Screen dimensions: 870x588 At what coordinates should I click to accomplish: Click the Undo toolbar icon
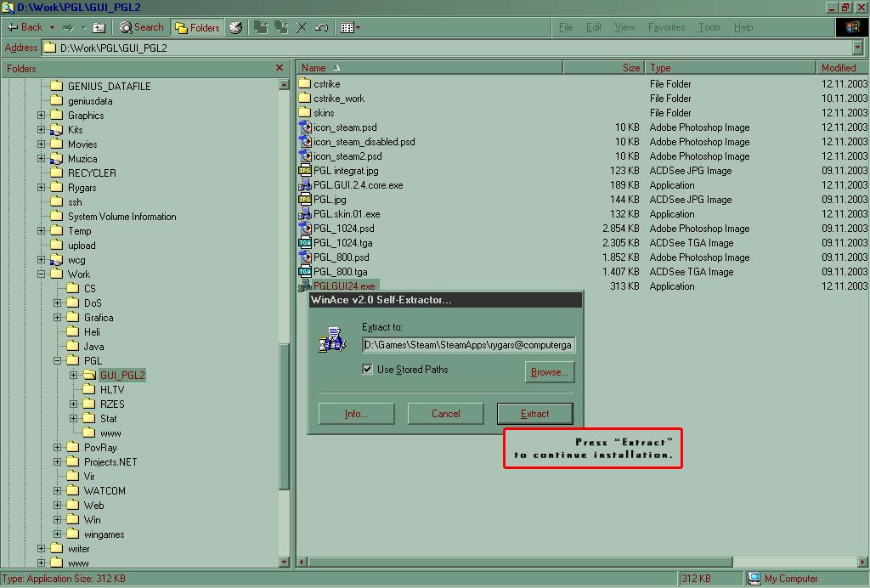click(x=321, y=27)
